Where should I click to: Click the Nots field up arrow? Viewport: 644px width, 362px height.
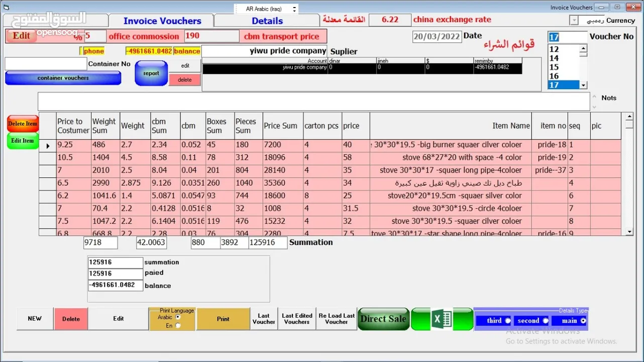point(595,97)
